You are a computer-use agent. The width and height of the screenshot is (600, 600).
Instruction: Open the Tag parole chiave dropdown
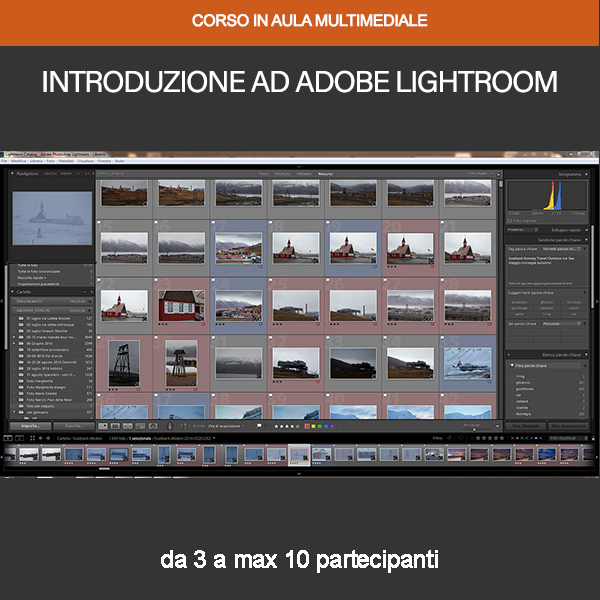(x=561, y=249)
